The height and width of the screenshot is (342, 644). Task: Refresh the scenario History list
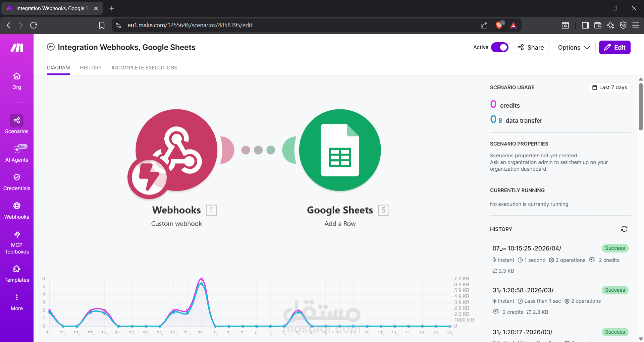coord(624,229)
